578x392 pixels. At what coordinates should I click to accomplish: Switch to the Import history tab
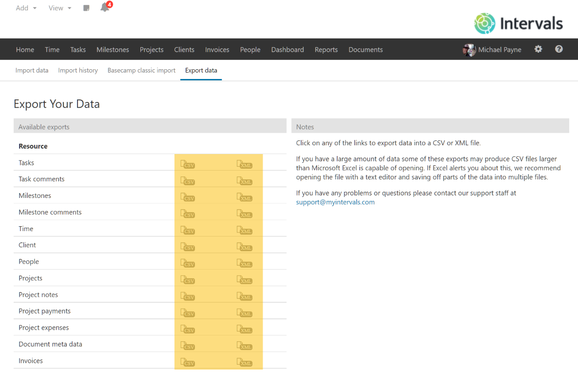[77, 70]
